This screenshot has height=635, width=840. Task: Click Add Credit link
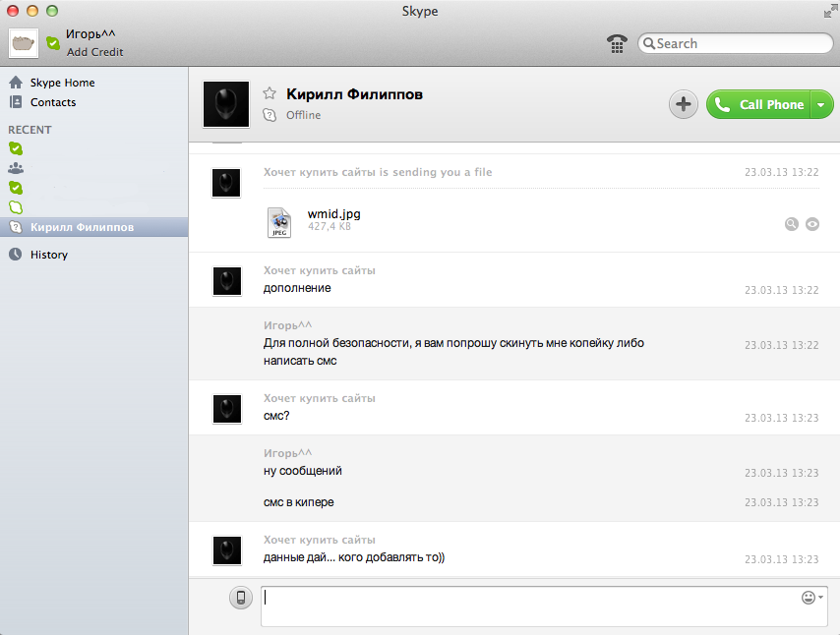(94, 52)
